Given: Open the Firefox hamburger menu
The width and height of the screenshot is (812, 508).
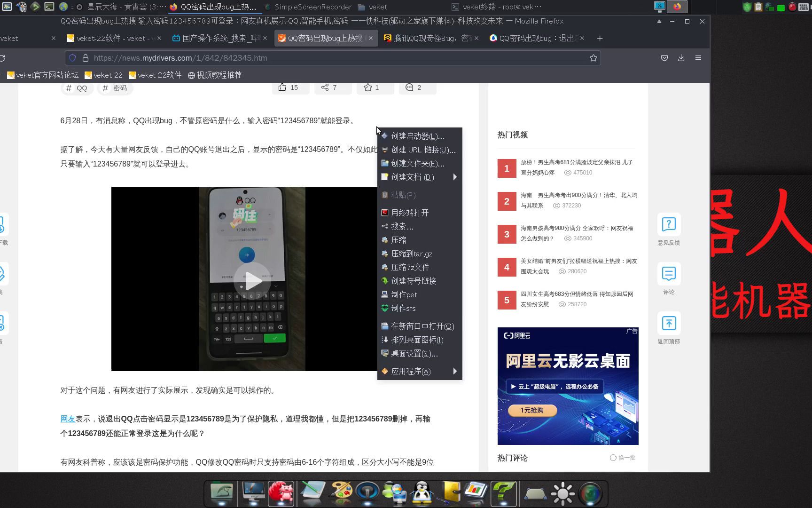Looking at the screenshot, I should click(x=698, y=58).
